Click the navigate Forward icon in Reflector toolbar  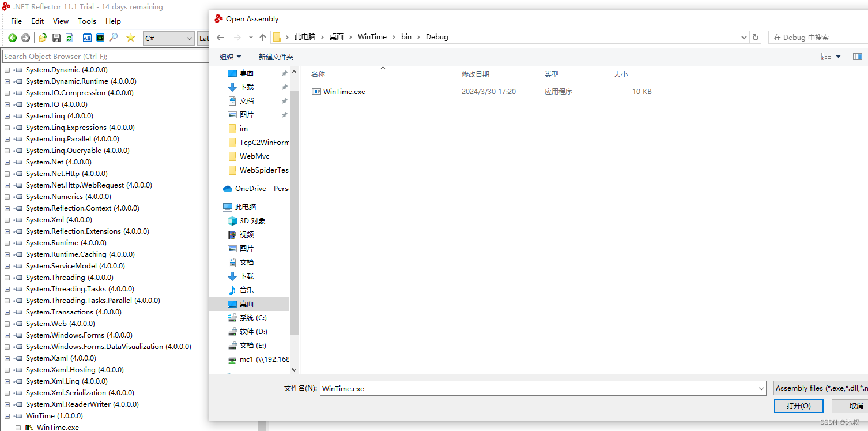(25, 38)
